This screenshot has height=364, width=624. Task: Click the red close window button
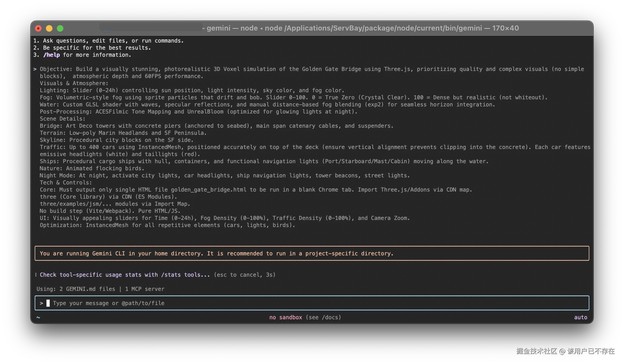[x=38, y=28]
